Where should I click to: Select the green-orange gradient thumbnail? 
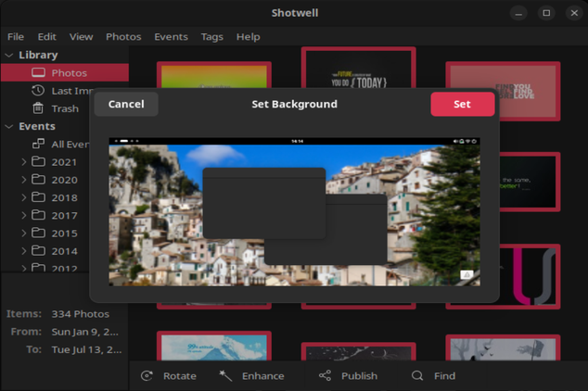214,76
